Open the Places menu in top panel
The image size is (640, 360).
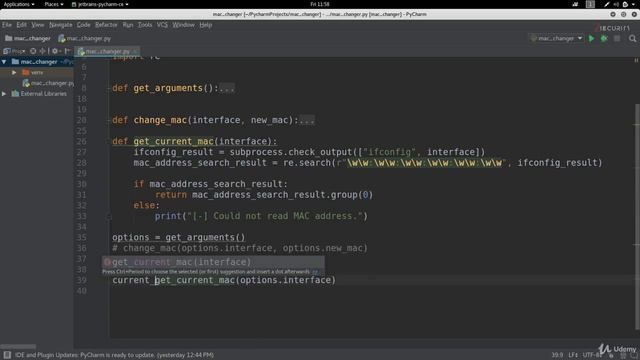coord(54,4)
